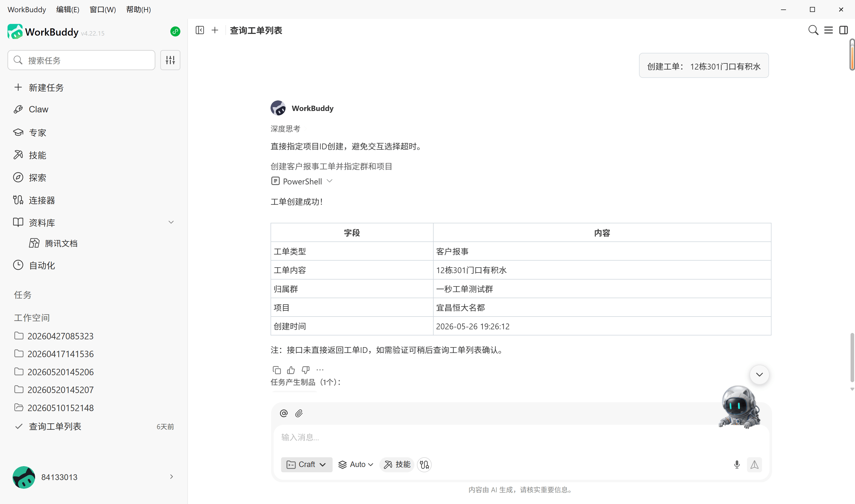Screen dimensions: 855x504
Task: Click the chat vertical scrollbar
Action: [x=852, y=357]
